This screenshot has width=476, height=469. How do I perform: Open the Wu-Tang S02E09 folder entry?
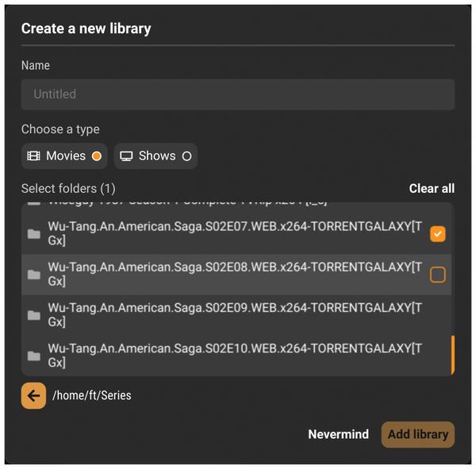(x=236, y=315)
